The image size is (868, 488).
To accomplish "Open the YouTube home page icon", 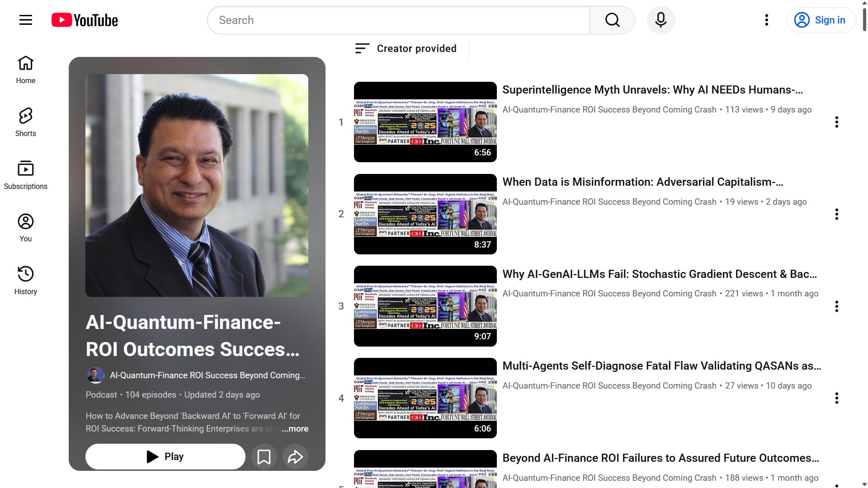I will click(25, 63).
